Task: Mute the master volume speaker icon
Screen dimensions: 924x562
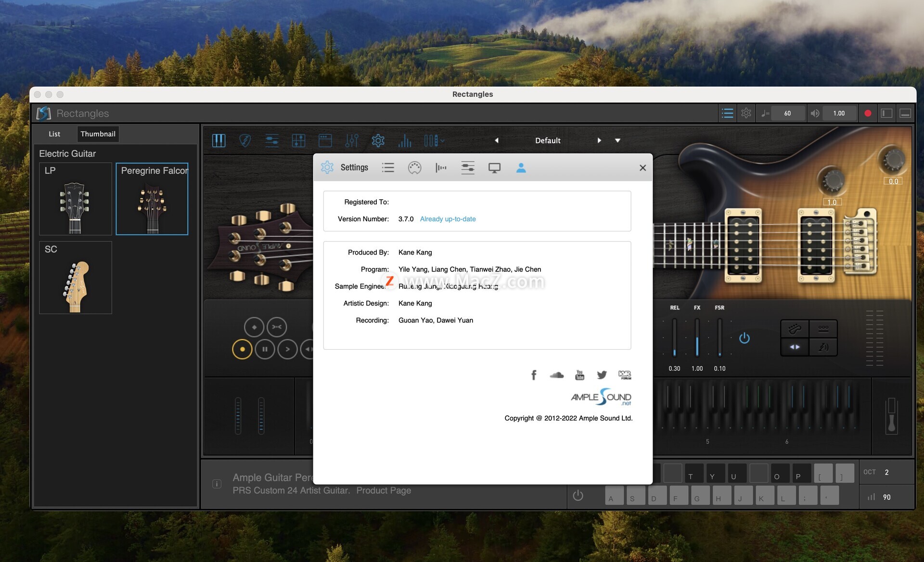Action: (x=815, y=113)
